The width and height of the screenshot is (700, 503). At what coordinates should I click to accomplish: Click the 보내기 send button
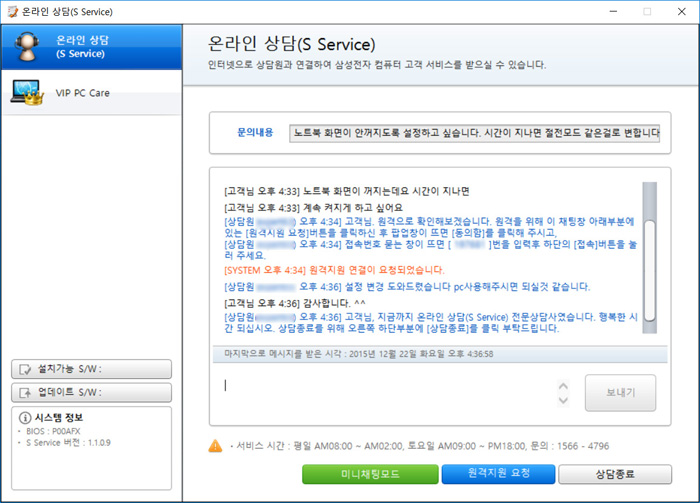coord(620,393)
